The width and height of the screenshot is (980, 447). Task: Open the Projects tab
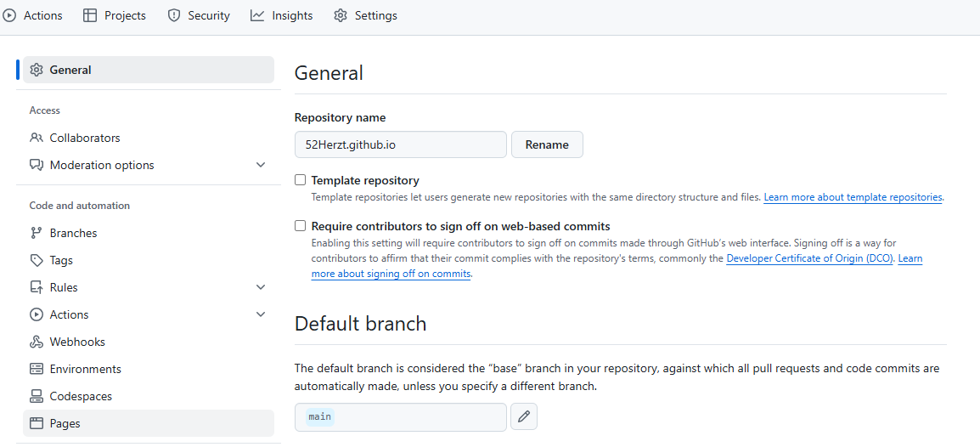115,15
